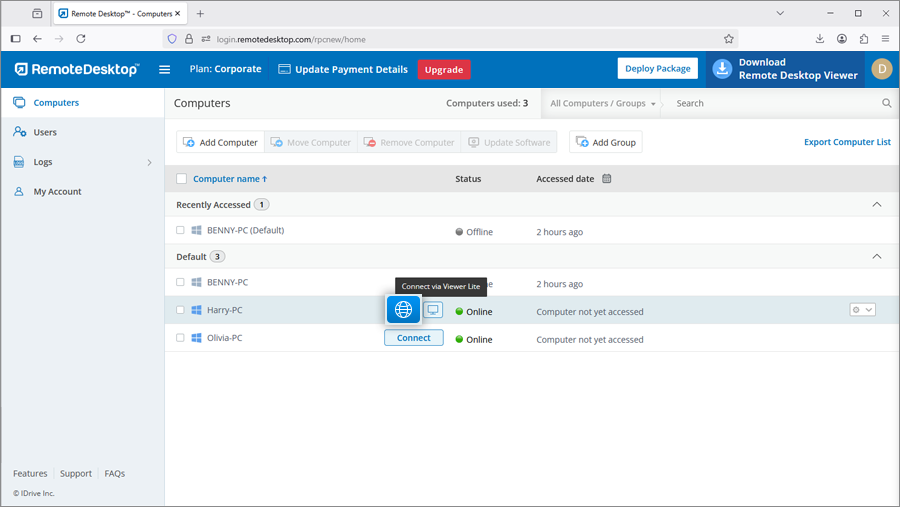Click the Connect via Viewer Lite globe icon
This screenshot has height=507, width=900.
click(x=404, y=310)
